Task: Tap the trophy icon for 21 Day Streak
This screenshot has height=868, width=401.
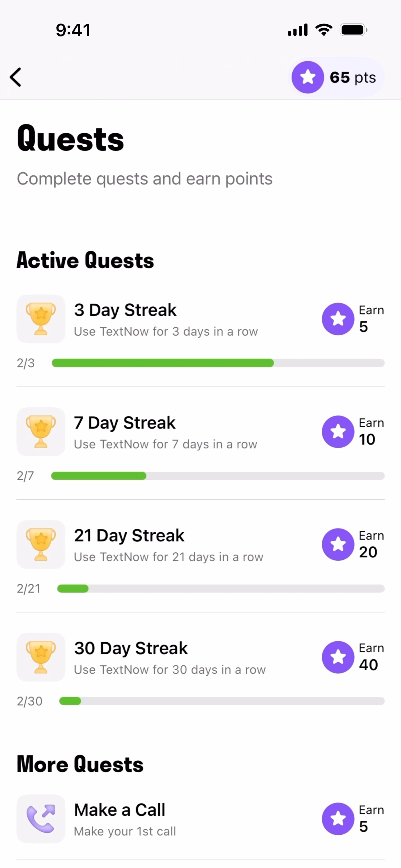Action: (41, 545)
